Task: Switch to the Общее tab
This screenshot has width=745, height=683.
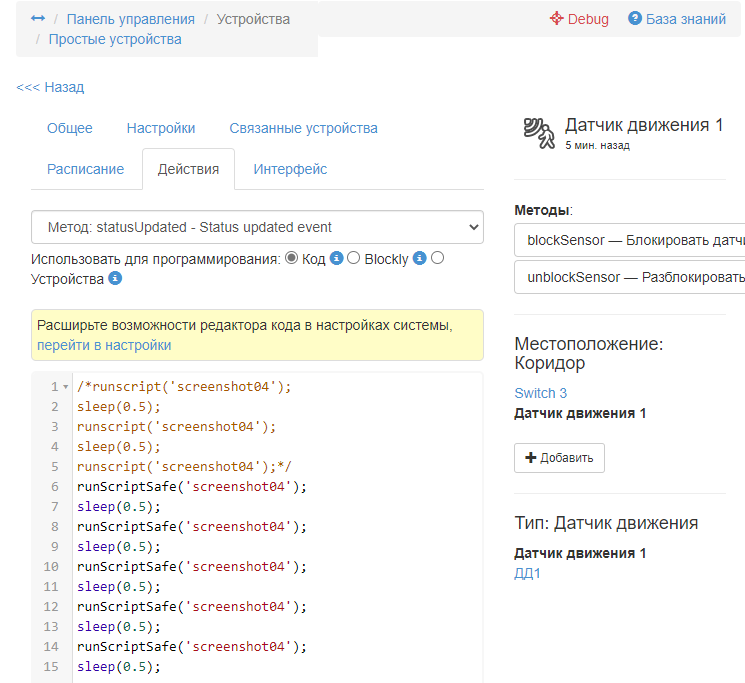Action: tap(70, 128)
